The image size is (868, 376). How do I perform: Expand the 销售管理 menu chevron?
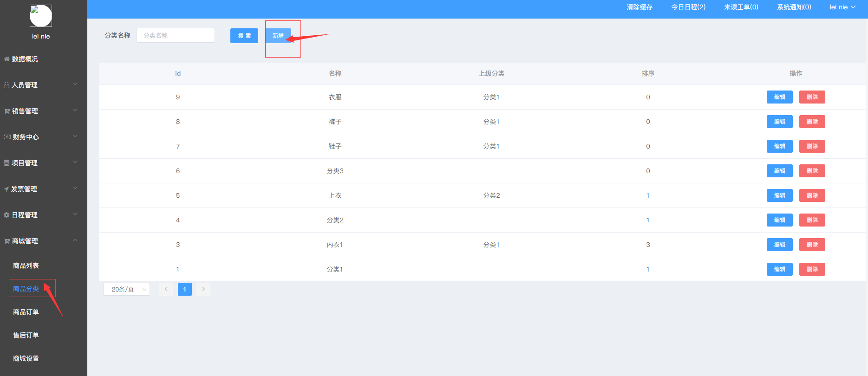coord(75,110)
